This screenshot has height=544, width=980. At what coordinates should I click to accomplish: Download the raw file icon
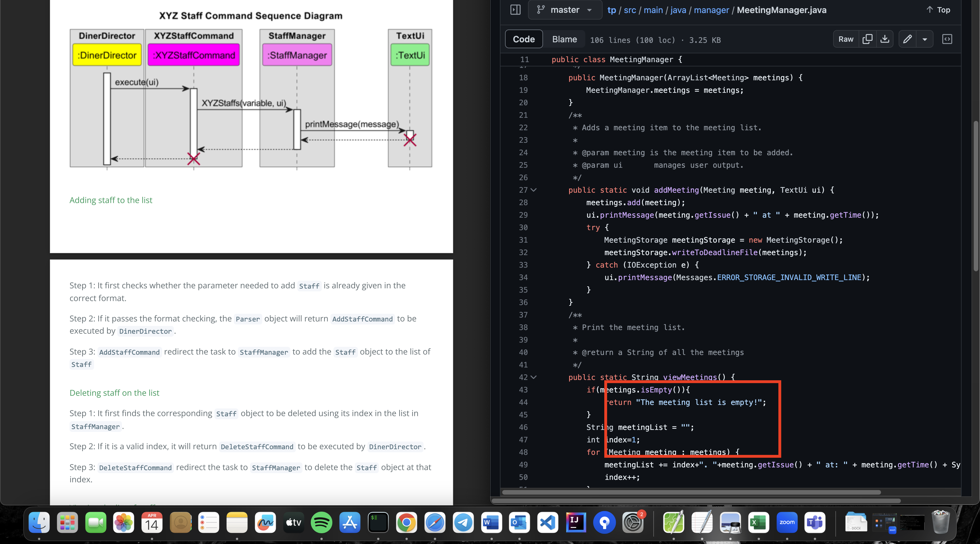point(884,39)
